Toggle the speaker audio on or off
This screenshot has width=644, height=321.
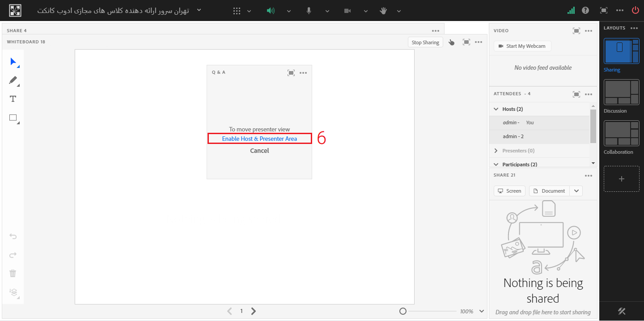tap(271, 11)
